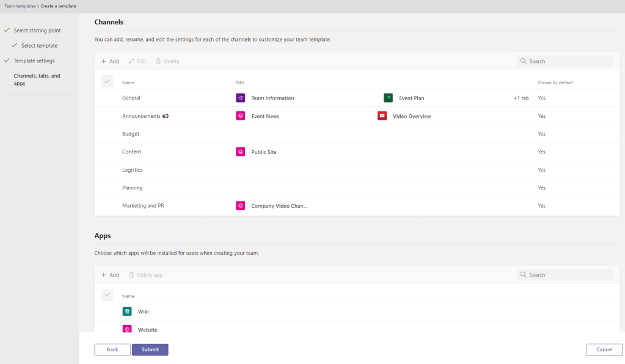This screenshot has height=364, width=625.
Task: Click the Wiki app icon
Action: [127, 311]
